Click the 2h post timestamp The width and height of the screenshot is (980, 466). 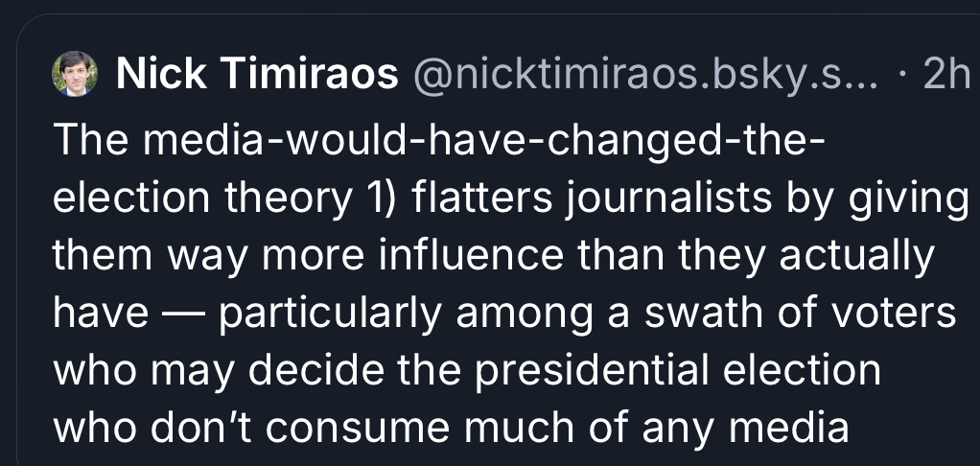[944, 76]
